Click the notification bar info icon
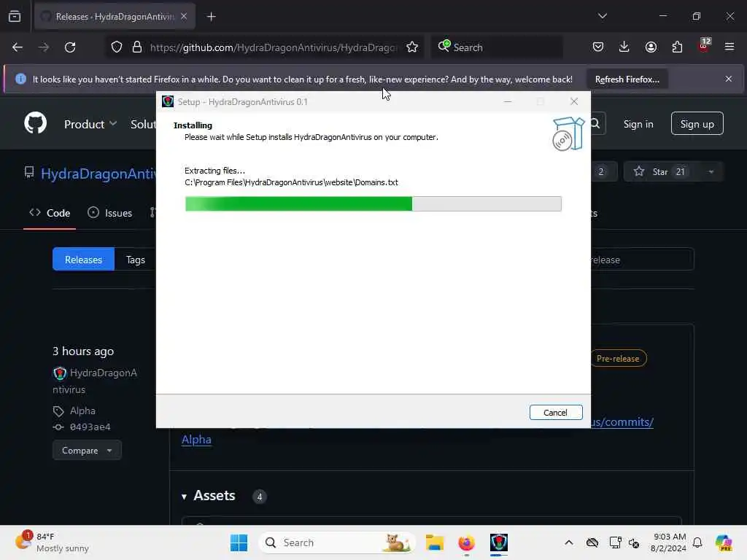 tap(20, 79)
